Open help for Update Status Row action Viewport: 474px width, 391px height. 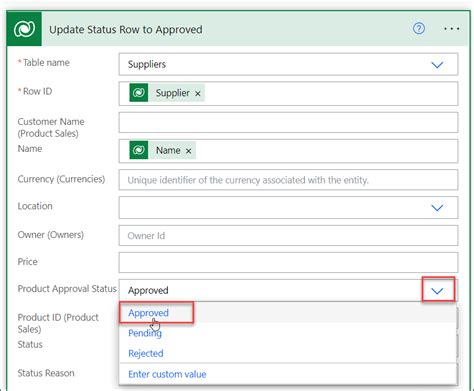click(x=419, y=29)
